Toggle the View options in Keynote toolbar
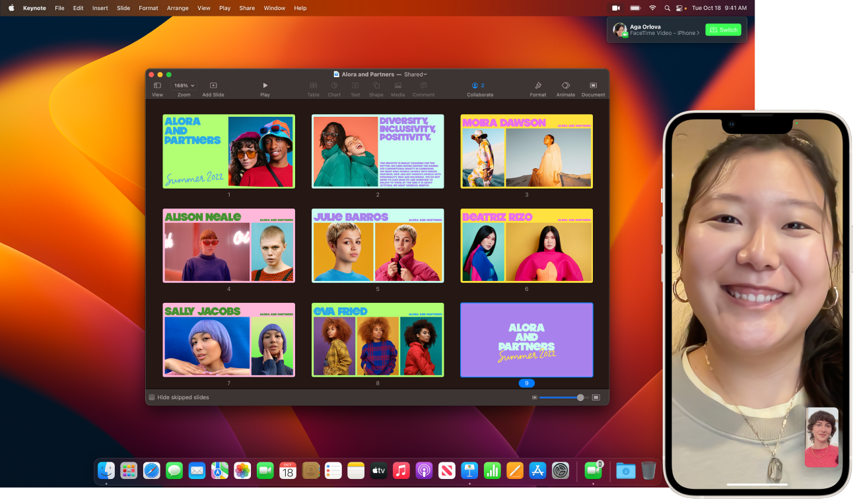Viewport: 857px width, 504px height. point(157,86)
